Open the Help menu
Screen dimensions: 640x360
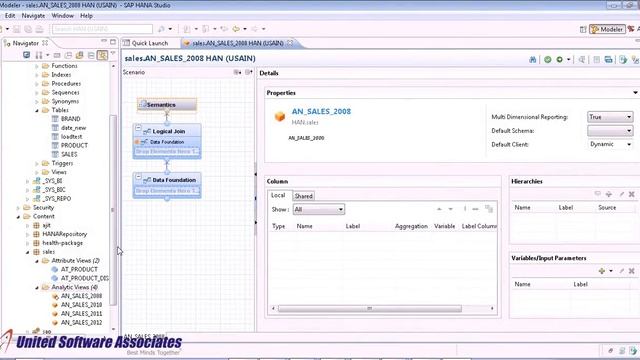click(86, 16)
